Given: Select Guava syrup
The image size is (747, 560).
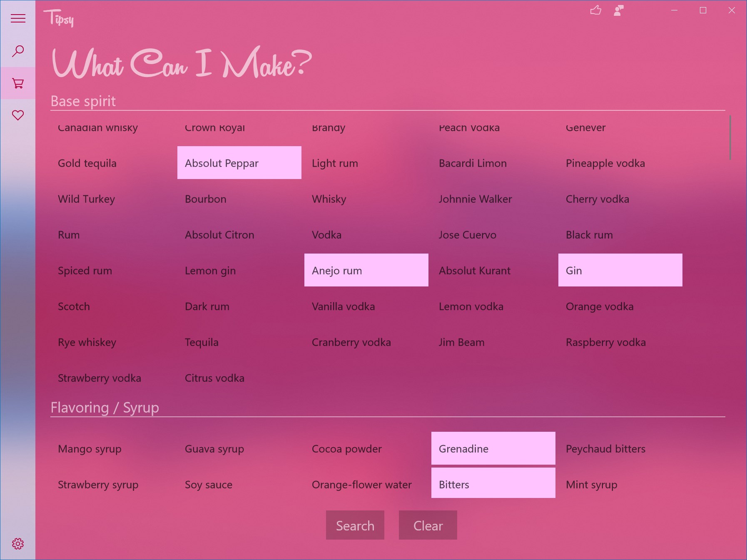Looking at the screenshot, I should (239, 448).
